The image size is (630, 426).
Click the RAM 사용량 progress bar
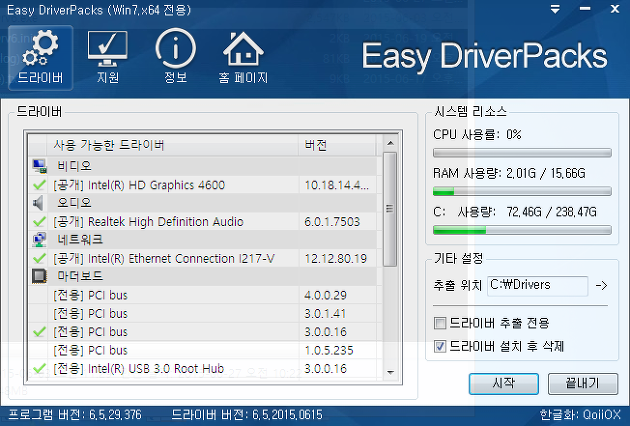pyautogui.click(x=522, y=191)
